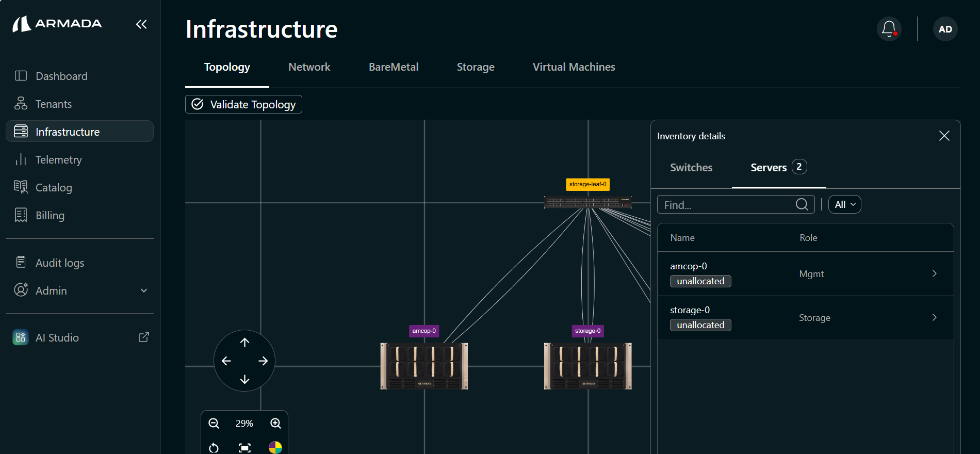Select storage-0 server node image
Screen dimensions: 980x454
[x=587, y=366]
